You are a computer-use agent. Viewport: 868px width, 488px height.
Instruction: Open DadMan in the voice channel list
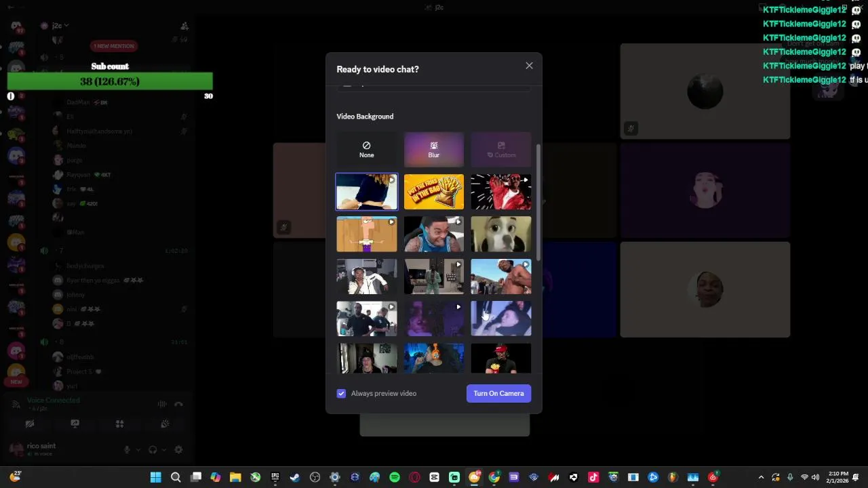point(78,102)
